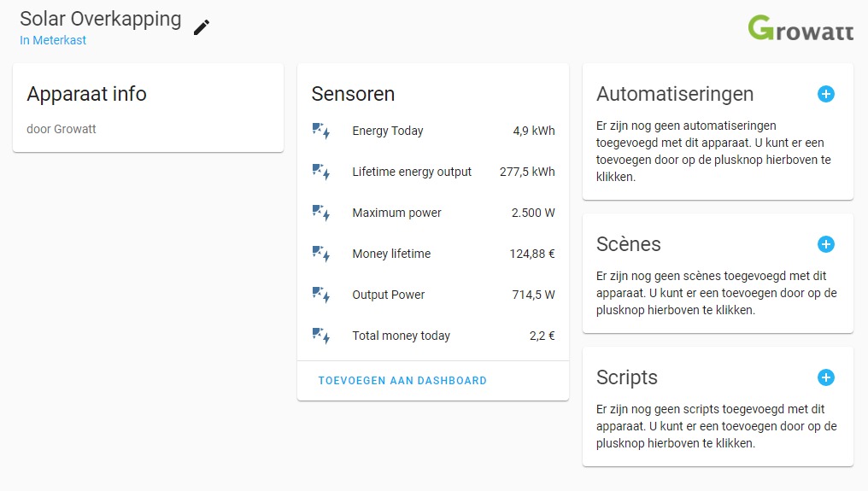Click the solar icon beside Money lifetime

(x=321, y=254)
